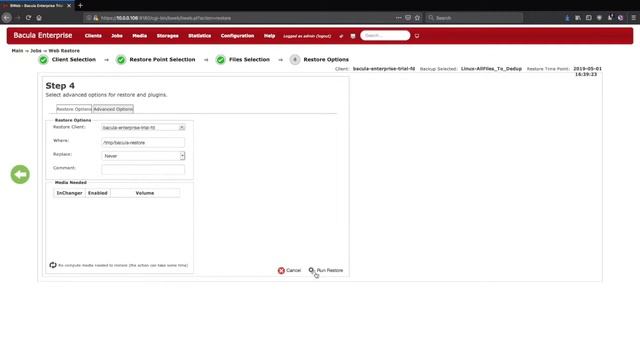Switch to the Restore Options tab
This screenshot has height=360, width=640.
(x=74, y=109)
